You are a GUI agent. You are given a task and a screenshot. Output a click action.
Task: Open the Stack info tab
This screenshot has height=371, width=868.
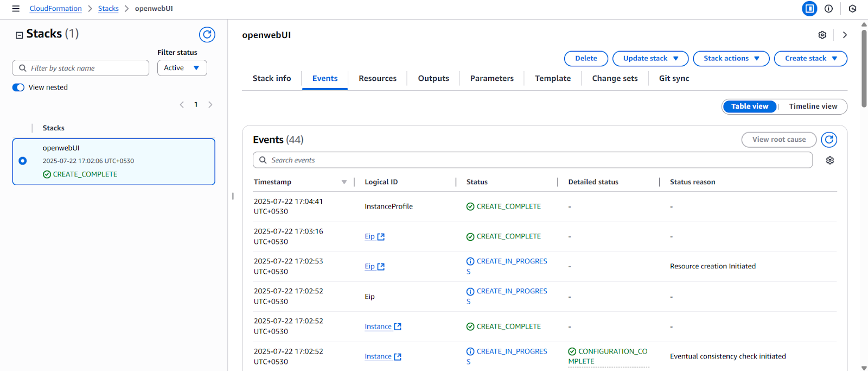click(x=272, y=79)
